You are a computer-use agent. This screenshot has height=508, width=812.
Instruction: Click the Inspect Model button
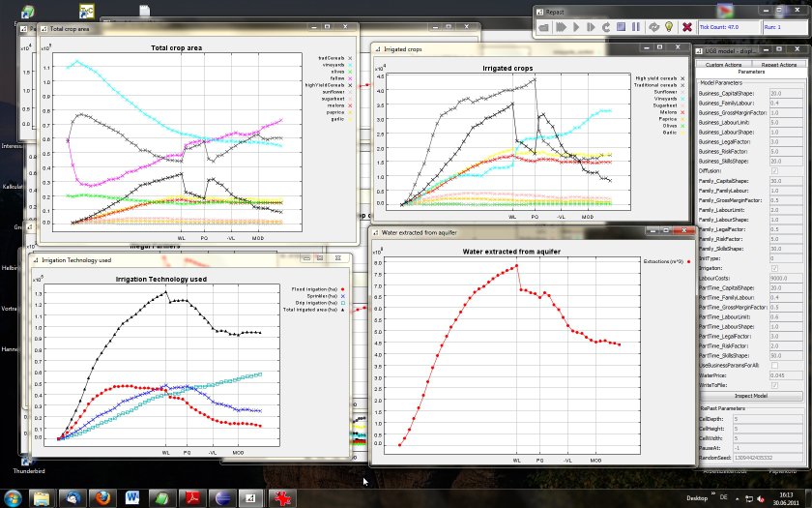tap(750, 396)
